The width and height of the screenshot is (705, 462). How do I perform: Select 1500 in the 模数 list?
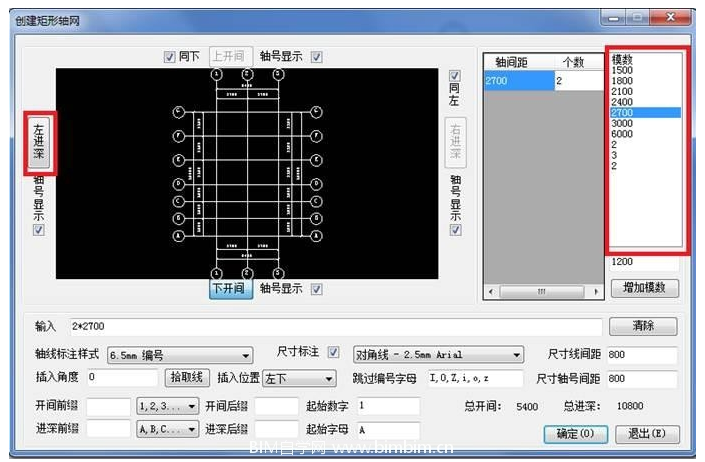(645, 70)
